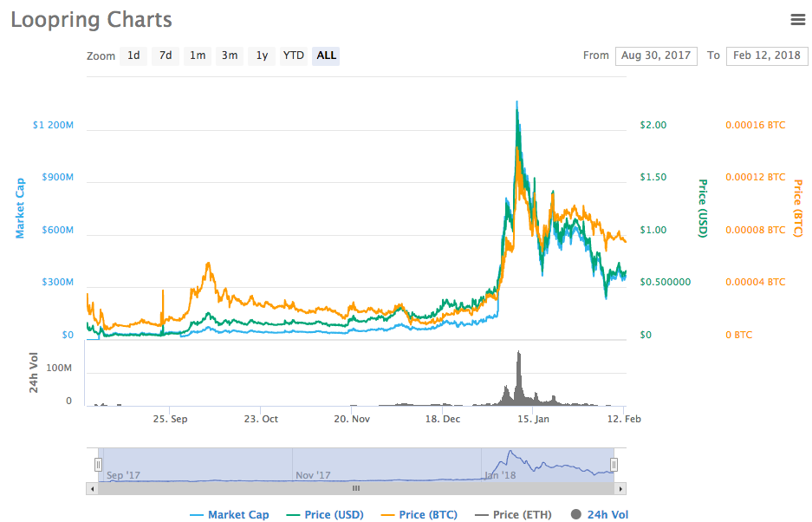Viewport: 812px width, 522px height.
Task: Click the $1 200M market cap axis label
Action: click(x=54, y=125)
